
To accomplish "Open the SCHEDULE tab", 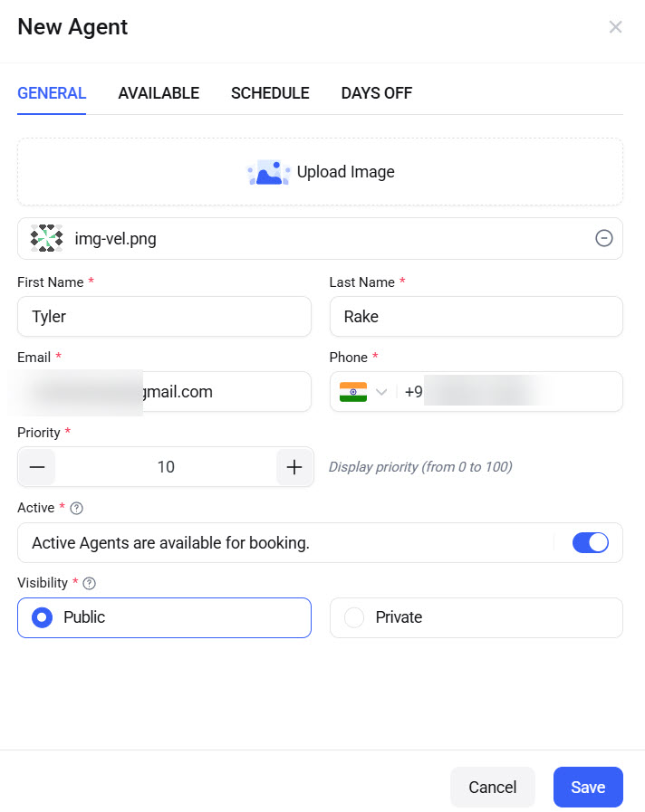I will coord(270,93).
